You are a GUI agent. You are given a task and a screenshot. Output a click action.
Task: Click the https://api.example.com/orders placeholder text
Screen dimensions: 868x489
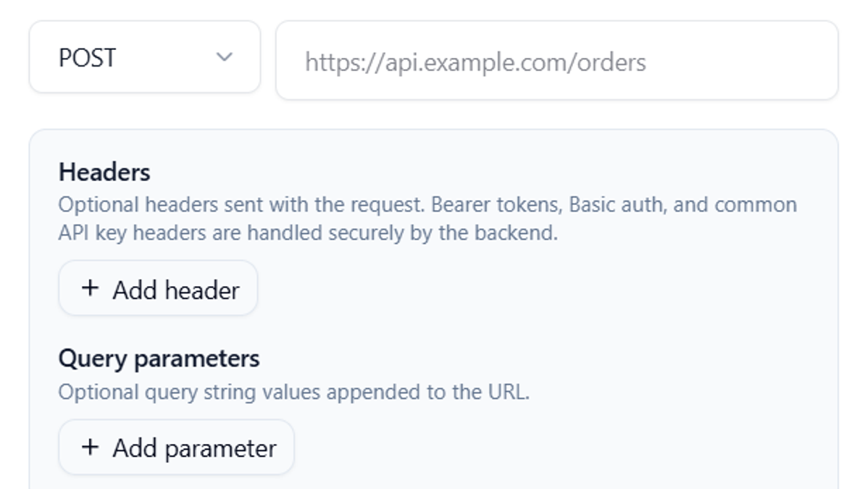(475, 62)
